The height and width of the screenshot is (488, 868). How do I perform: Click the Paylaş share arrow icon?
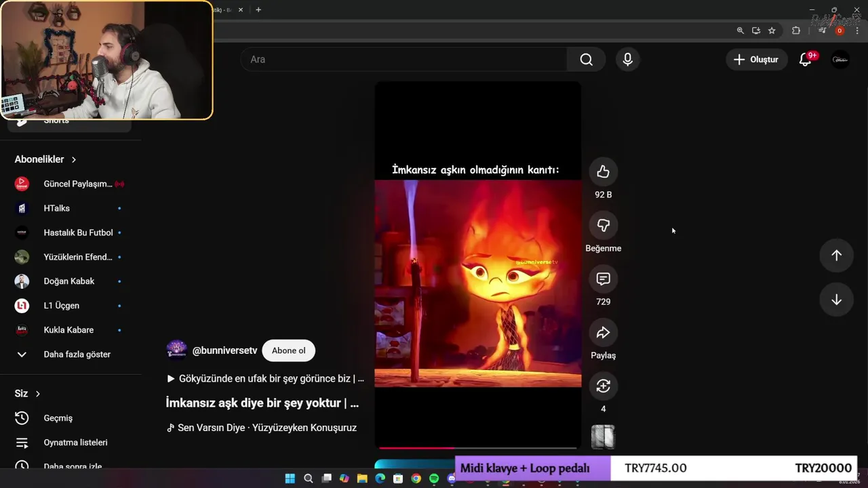[603, 333]
